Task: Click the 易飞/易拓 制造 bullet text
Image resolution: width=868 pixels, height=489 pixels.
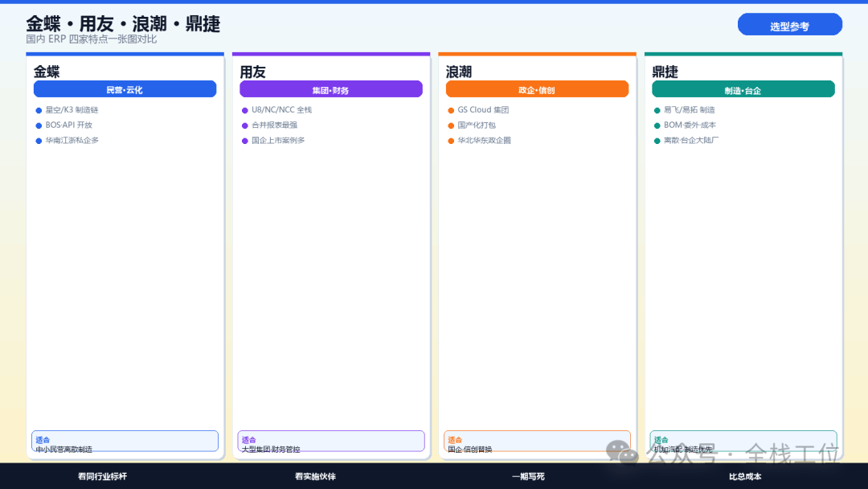Action: (690, 109)
